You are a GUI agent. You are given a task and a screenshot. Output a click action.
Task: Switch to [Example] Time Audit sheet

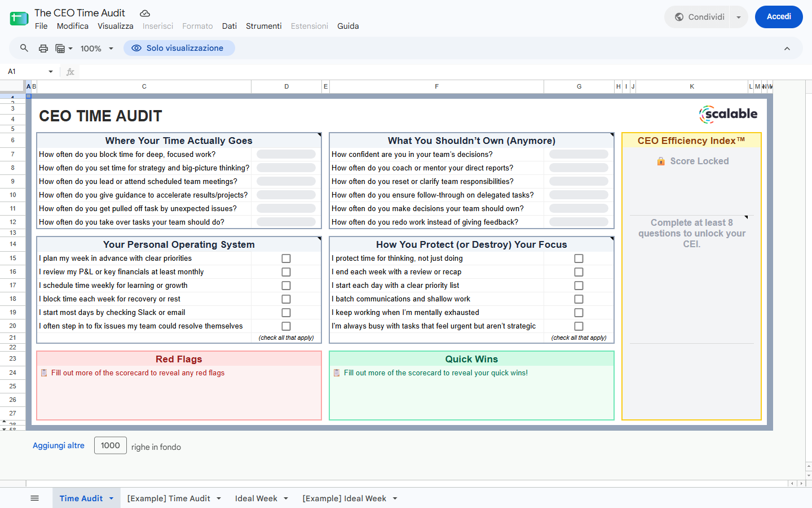(169, 498)
